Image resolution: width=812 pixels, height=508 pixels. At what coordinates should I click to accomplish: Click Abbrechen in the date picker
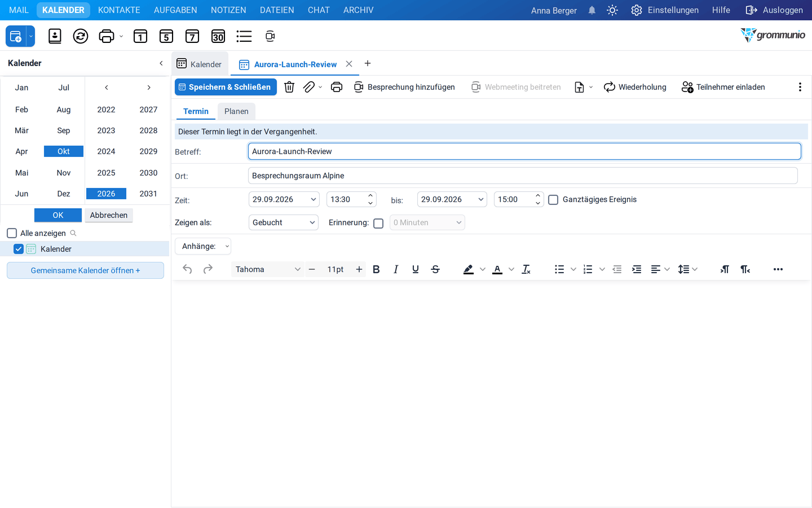click(109, 215)
